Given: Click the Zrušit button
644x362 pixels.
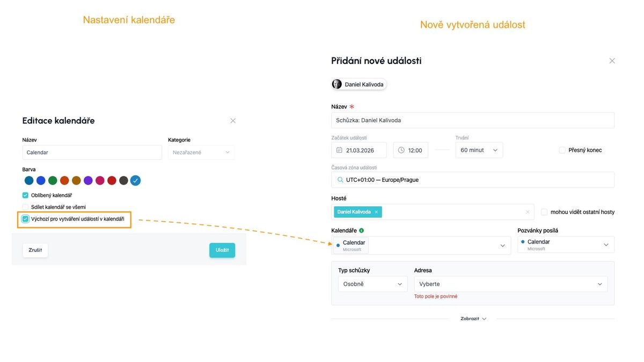Looking at the screenshot, I should (x=35, y=250).
